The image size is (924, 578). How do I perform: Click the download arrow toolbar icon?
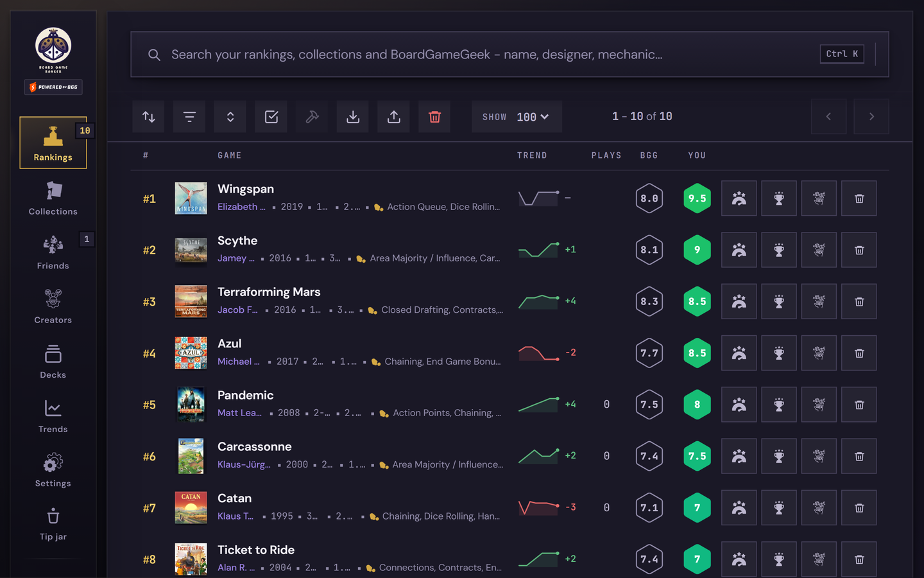click(353, 117)
